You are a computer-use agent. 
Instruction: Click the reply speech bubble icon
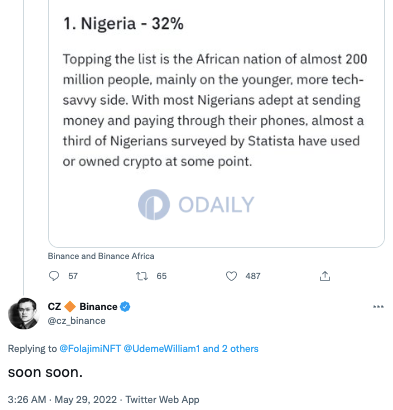[x=54, y=276]
